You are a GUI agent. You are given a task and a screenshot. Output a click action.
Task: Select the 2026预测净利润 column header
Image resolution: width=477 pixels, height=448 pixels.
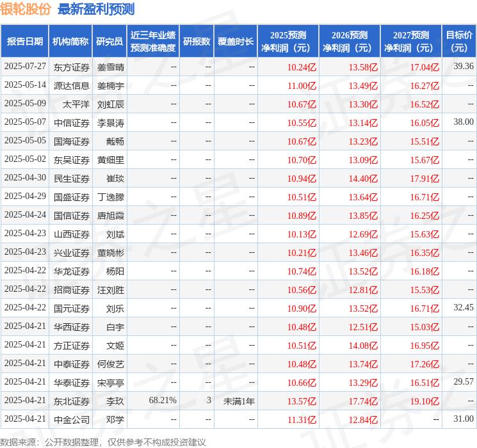point(350,42)
